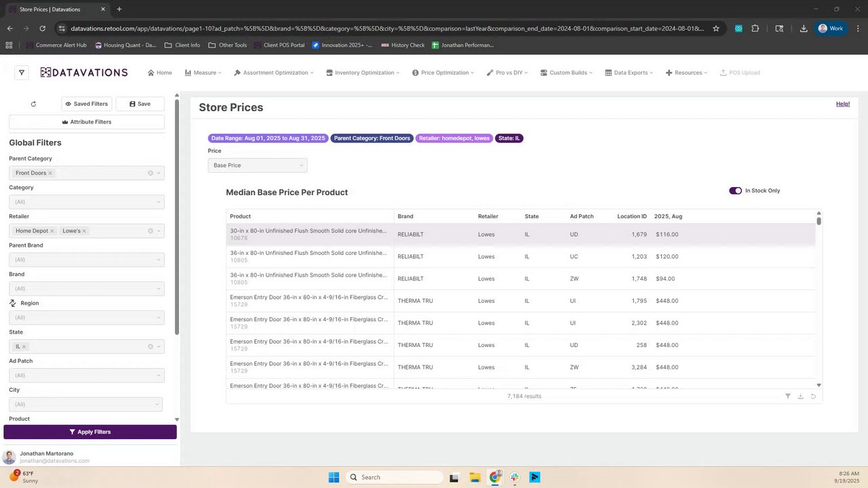Click the browser address bar
868x488 pixels.
point(387,28)
